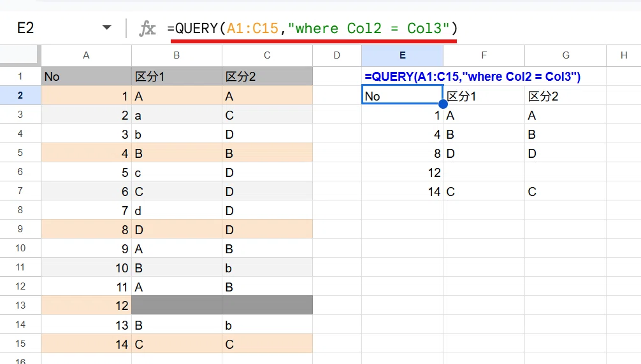Click the formula bar QUERY text
Viewport: 641px width, 364px height.
(x=312, y=28)
